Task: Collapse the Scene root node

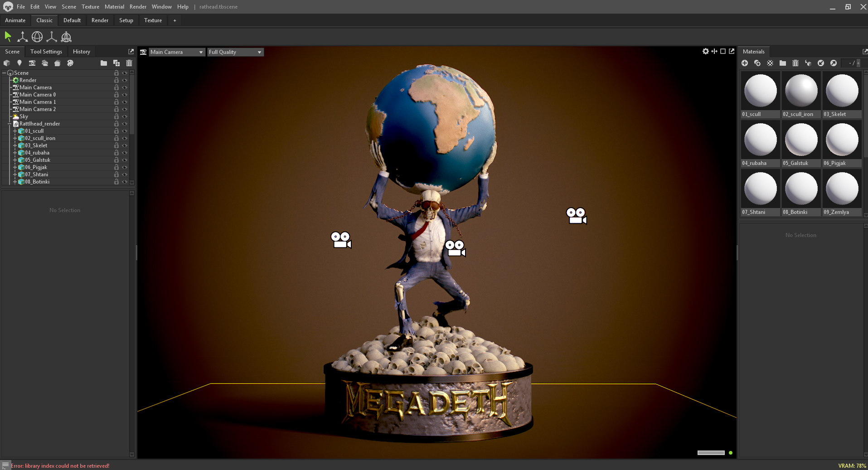Action: 4,73
